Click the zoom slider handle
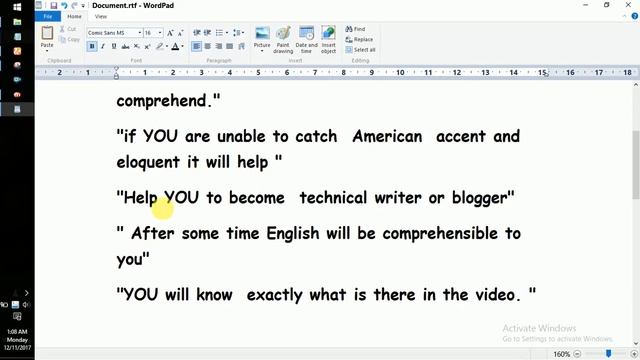The height and width of the screenshot is (360, 640). [609, 353]
